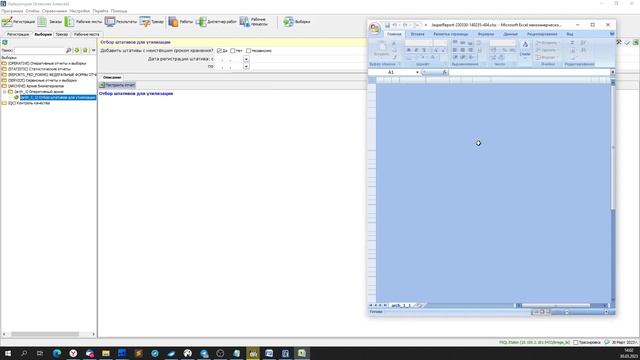640x360 pixels.
Task: Open Excel Формат cells dropdown in ribbon
Action: pos(546,58)
